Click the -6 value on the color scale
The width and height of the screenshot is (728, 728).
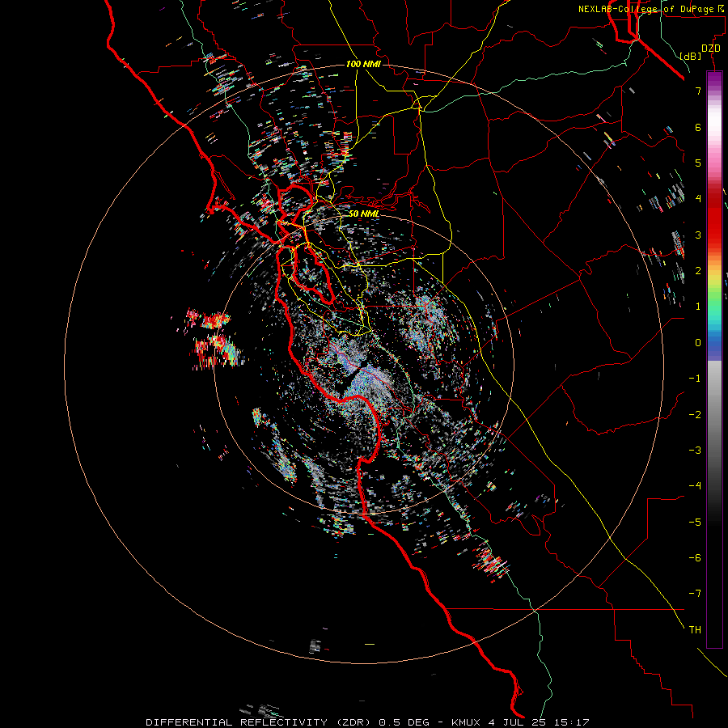click(x=695, y=558)
